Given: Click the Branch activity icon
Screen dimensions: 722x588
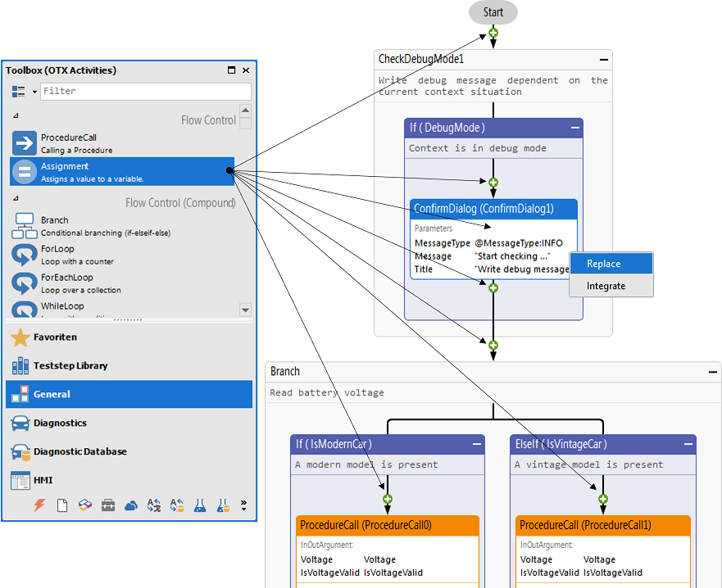Looking at the screenshot, I should 25,224.
